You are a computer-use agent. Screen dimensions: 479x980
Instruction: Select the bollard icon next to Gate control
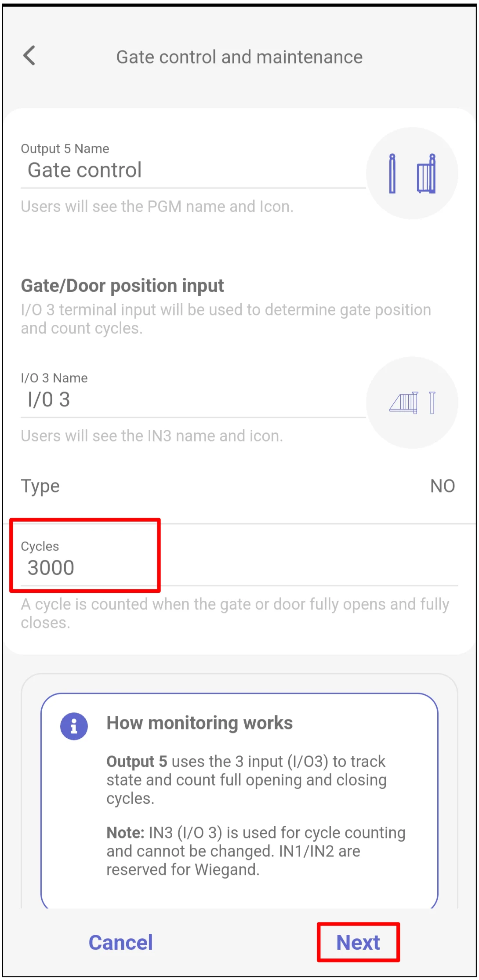[x=392, y=173]
